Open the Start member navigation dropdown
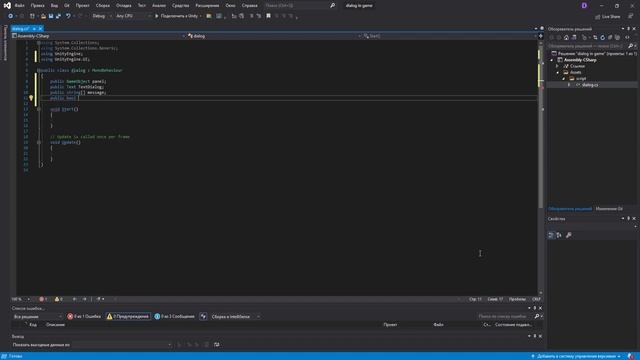Screen dimensions: 640x360 coord(450,36)
